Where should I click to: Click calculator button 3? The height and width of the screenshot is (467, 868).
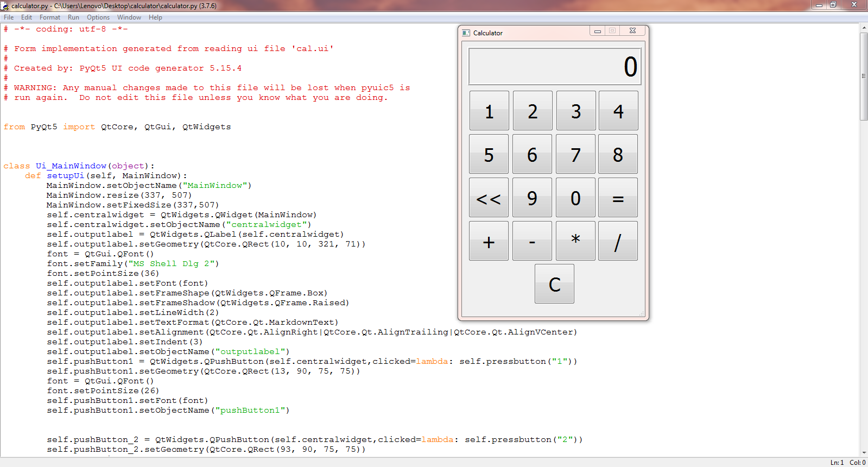coord(576,111)
